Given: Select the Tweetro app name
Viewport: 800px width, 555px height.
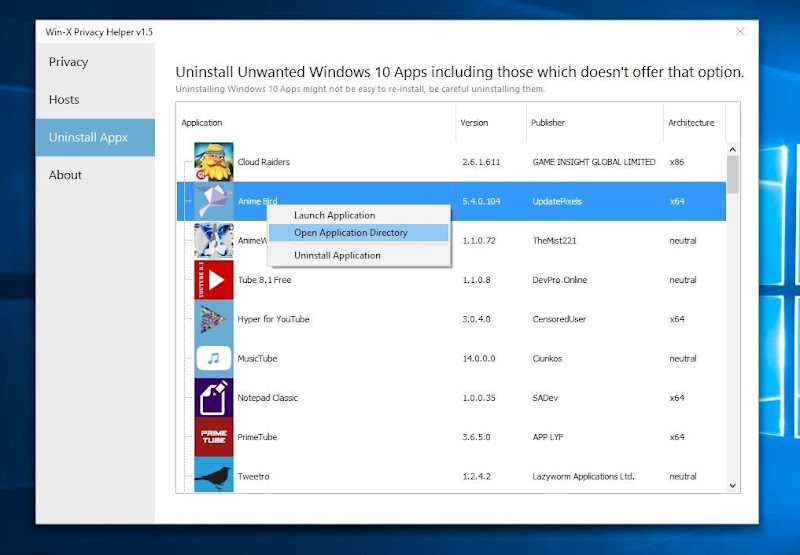Looking at the screenshot, I should pyautogui.click(x=254, y=476).
